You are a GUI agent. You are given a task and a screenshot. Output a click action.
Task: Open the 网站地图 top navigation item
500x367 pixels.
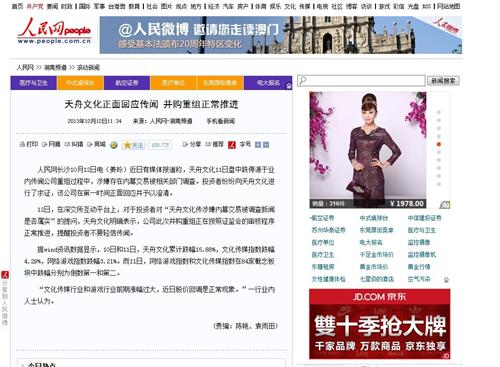point(449,6)
